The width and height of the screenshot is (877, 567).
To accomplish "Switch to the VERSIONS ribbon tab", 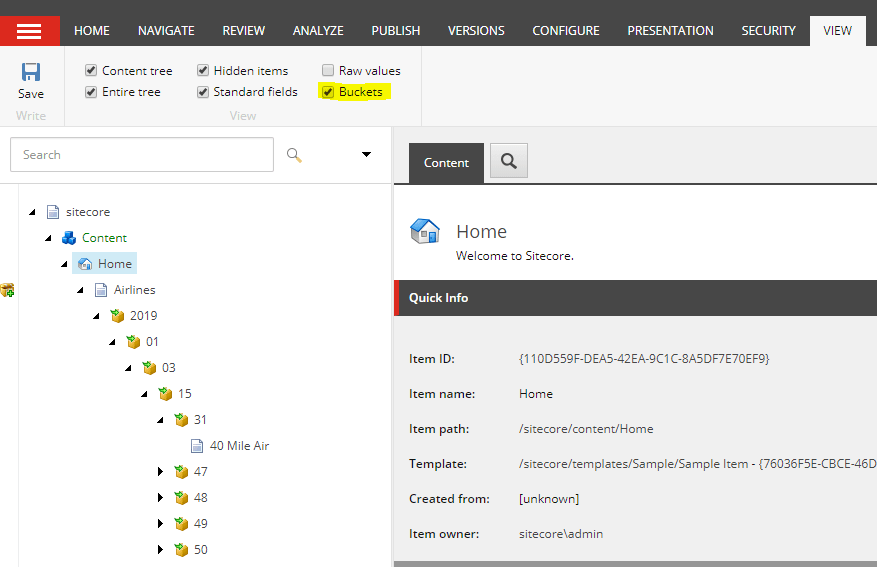I will pos(476,31).
